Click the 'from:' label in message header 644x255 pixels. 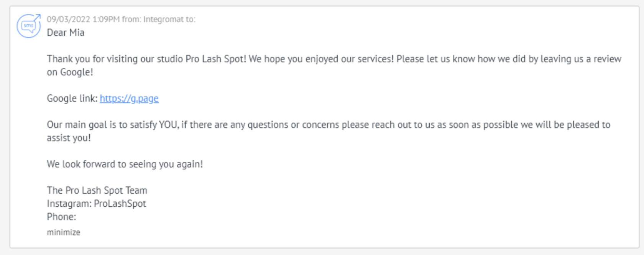point(131,20)
